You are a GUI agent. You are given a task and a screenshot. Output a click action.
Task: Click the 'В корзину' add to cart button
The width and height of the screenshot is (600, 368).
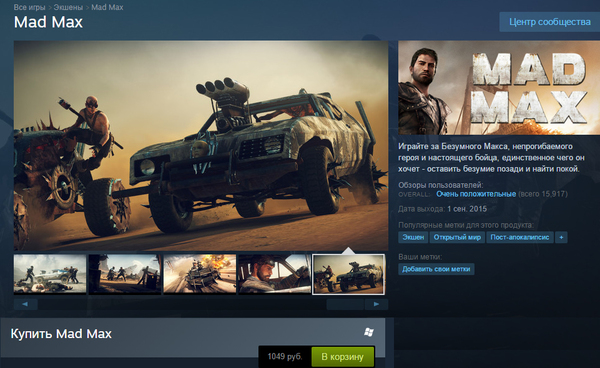pyautogui.click(x=342, y=357)
